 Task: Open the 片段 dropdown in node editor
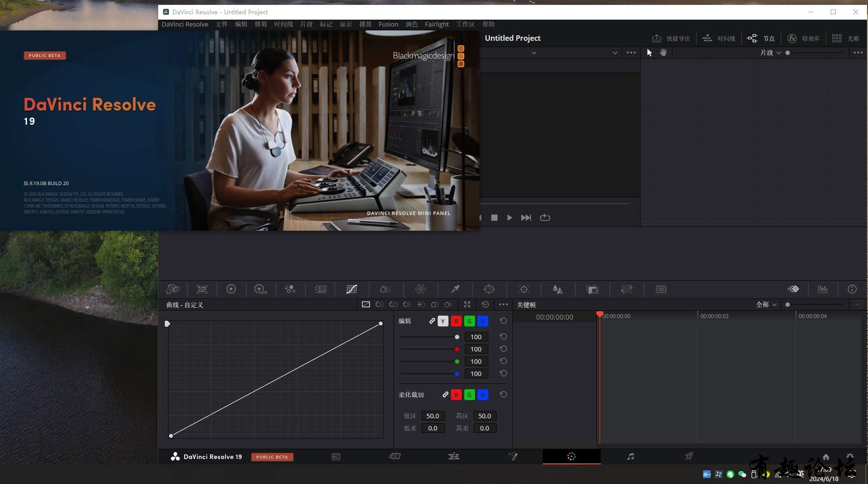771,53
